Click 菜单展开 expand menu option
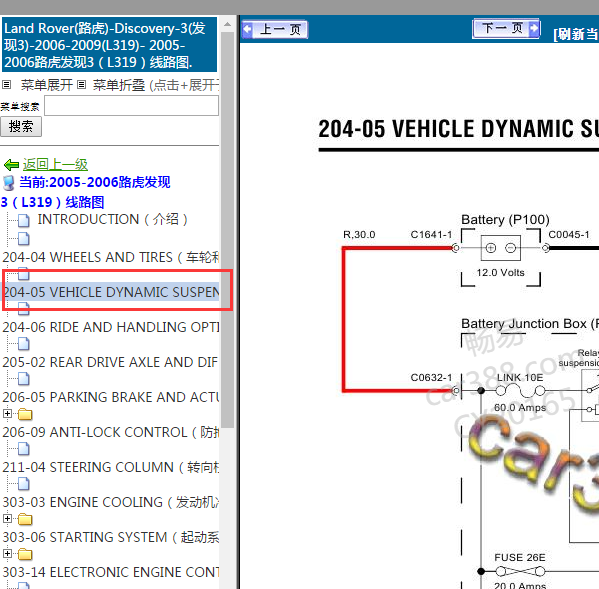599x589 pixels. (x=47, y=85)
